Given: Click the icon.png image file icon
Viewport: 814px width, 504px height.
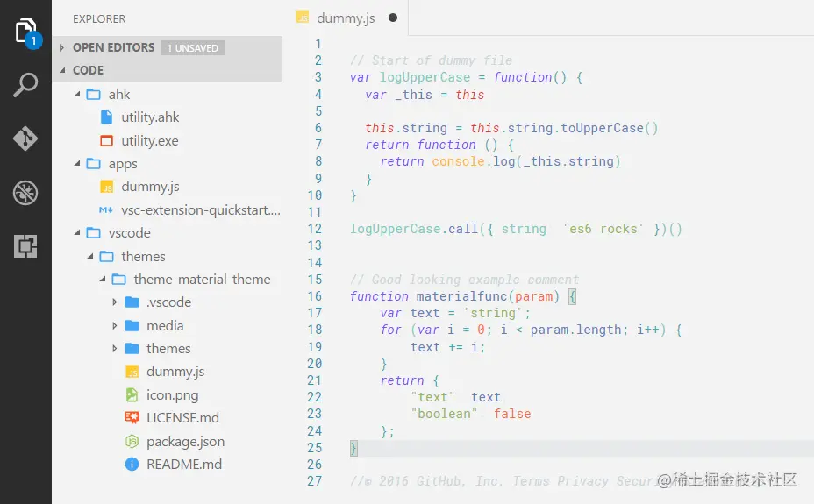Looking at the screenshot, I should 132,395.
